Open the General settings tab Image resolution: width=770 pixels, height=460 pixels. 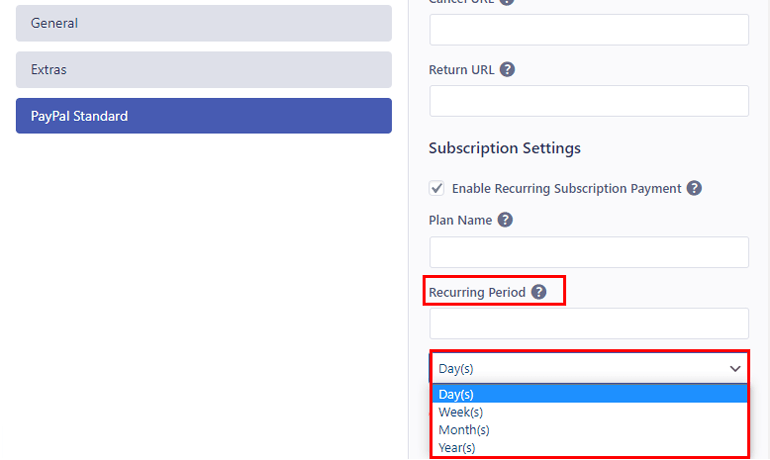[203, 23]
